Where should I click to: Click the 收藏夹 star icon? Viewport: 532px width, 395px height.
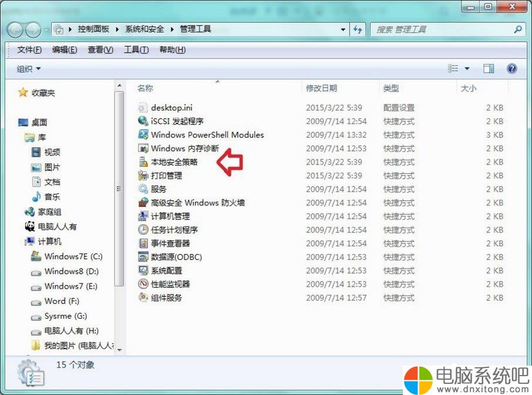tap(23, 92)
